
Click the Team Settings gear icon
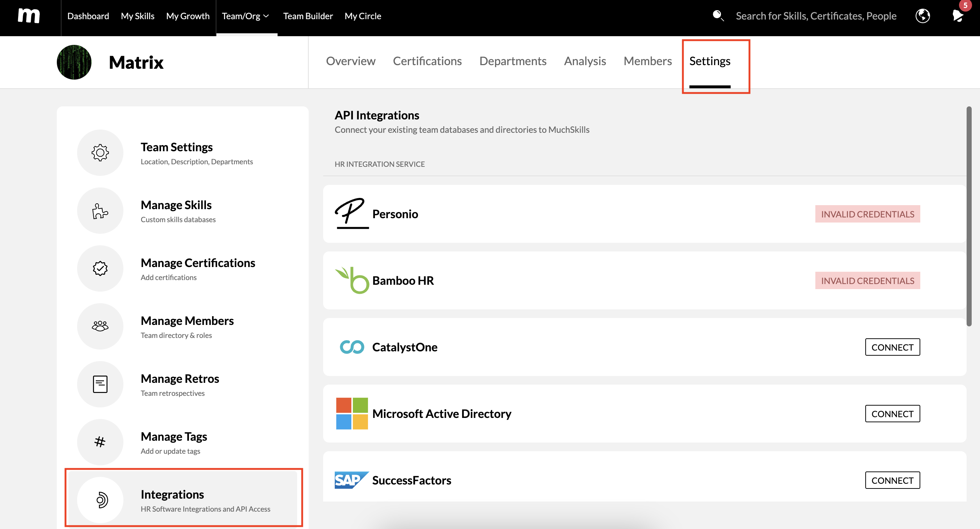pyautogui.click(x=100, y=152)
